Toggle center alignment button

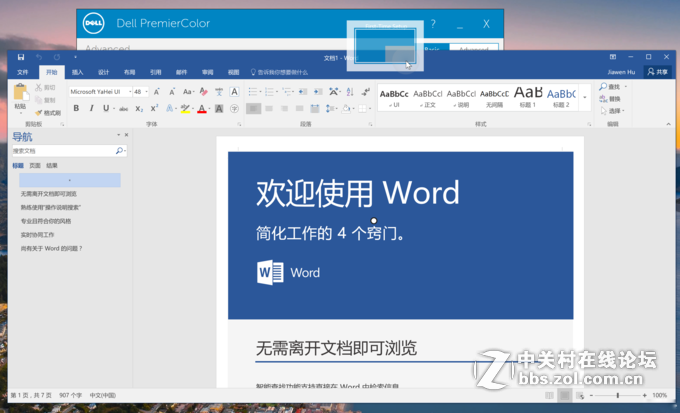[x=269, y=108]
